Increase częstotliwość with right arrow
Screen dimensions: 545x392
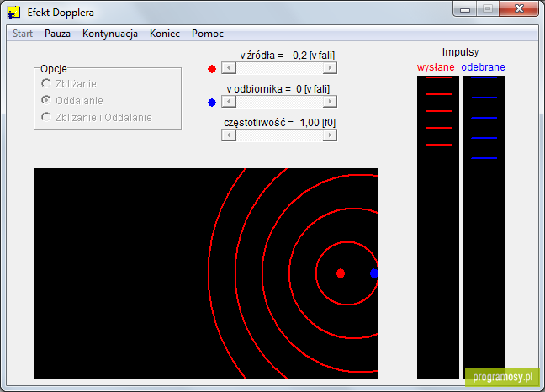coord(330,135)
